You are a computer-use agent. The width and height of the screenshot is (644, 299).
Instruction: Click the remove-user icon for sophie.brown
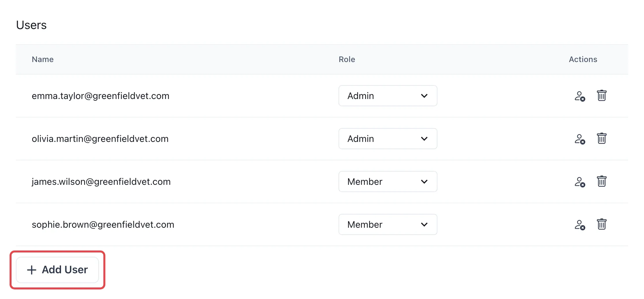pos(580,225)
